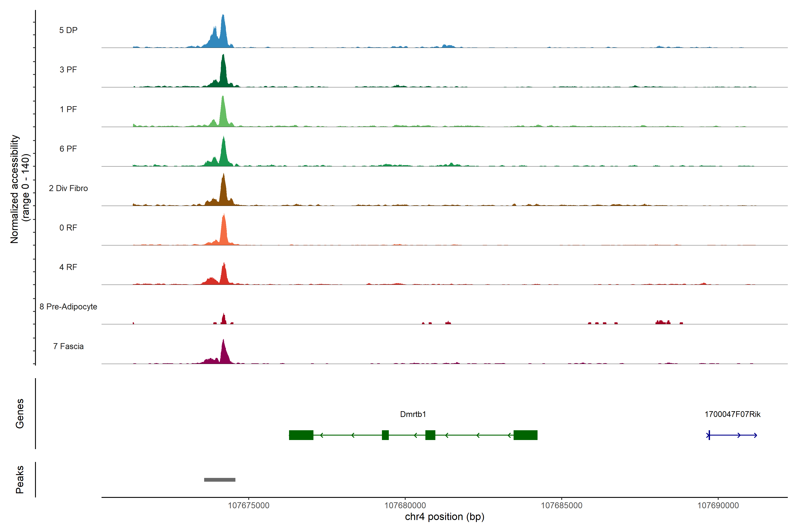Click the leftmost Dmrtb1 exon box

(x=301, y=435)
